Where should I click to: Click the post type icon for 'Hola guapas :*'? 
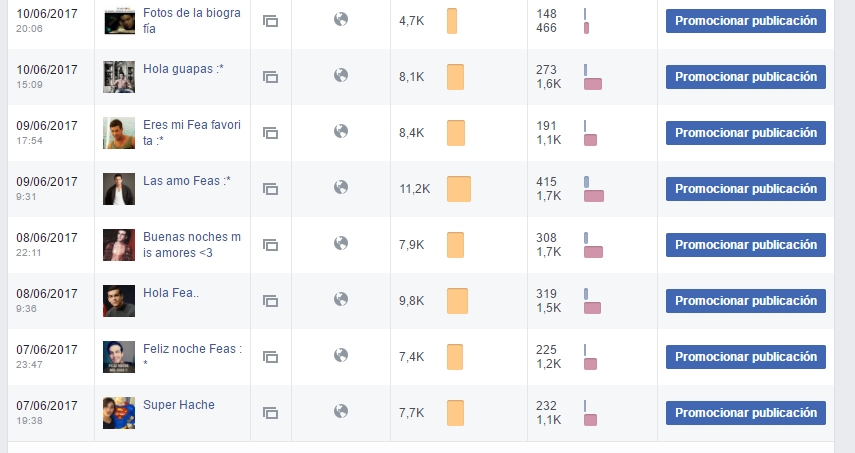pos(270,77)
